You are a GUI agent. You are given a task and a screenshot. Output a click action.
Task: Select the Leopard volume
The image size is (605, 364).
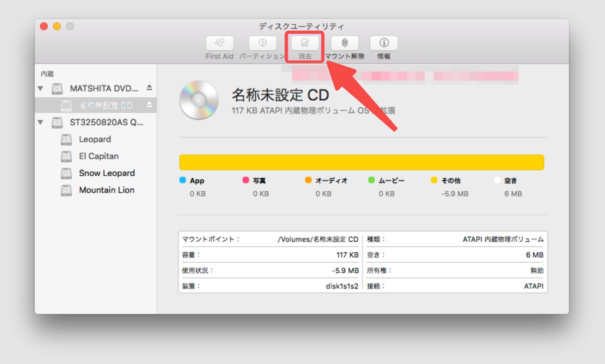[x=95, y=139]
